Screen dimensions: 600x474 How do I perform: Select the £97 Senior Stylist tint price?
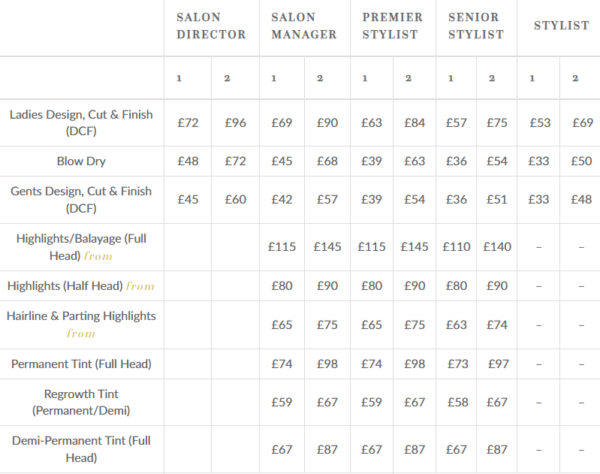pyautogui.click(x=498, y=363)
